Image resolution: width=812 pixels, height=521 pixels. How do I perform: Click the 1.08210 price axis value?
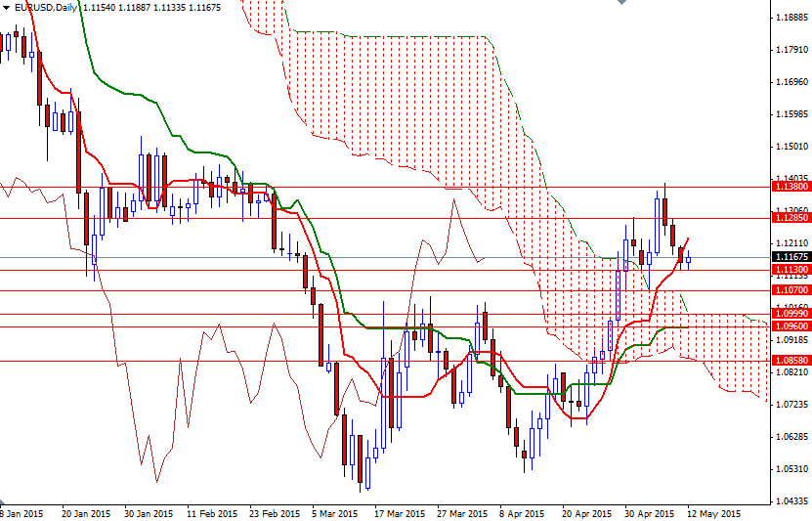[x=791, y=372]
